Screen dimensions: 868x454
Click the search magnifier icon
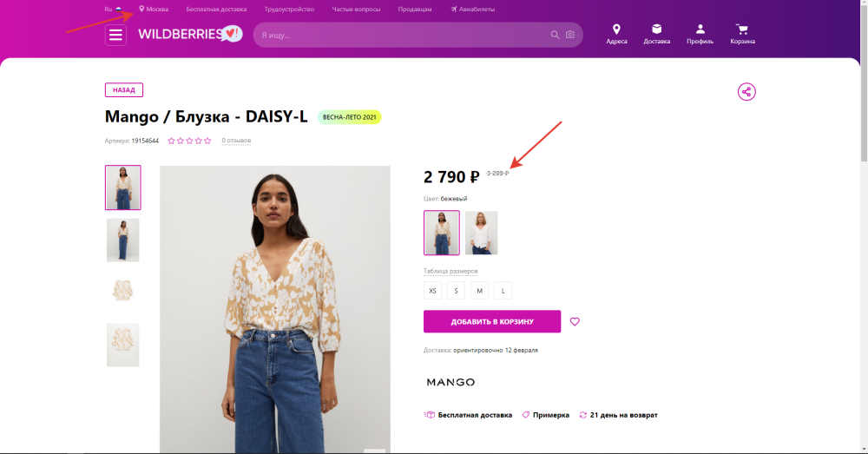[555, 35]
